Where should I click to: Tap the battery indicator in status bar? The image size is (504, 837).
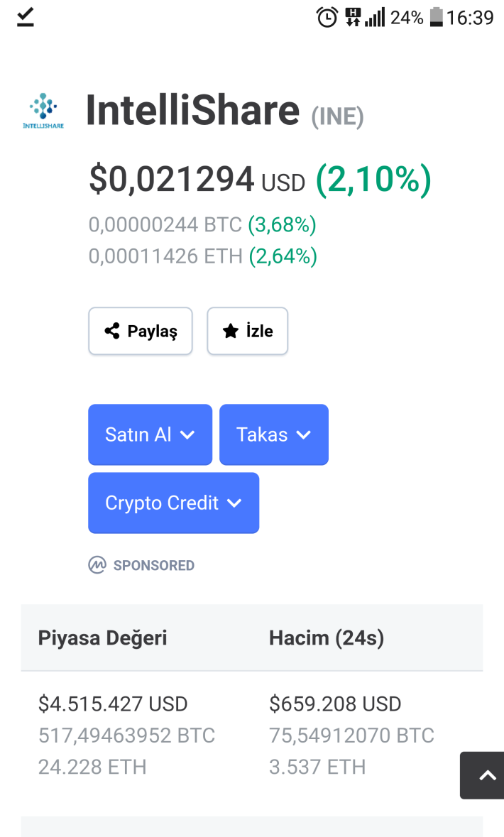click(436, 17)
